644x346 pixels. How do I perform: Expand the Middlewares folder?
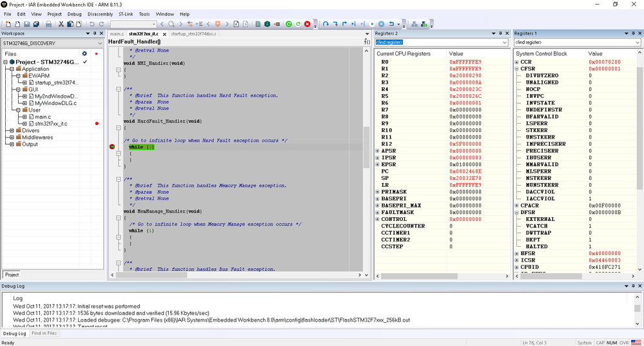pyautogui.click(x=12, y=137)
